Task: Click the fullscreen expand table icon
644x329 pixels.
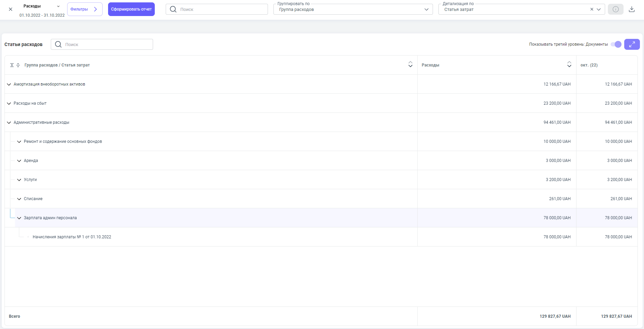Action: coord(632,44)
